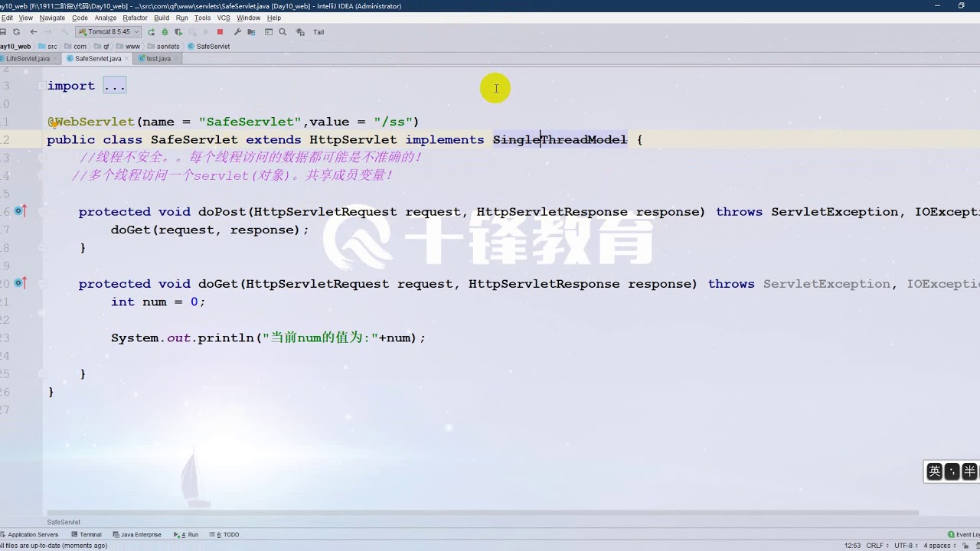Open the Window menu
Image resolution: width=980 pixels, height=551 pixels.
[248, 18]
